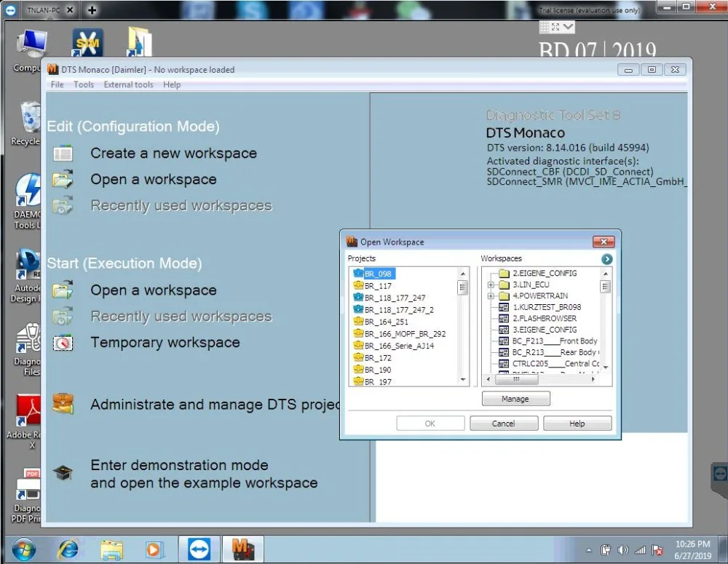Show hidden tray icons arrow
728x564 pixels.
[589, 551]
